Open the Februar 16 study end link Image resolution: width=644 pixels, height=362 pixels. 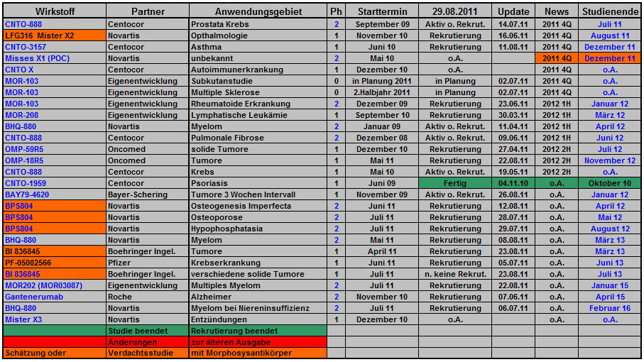609,308
